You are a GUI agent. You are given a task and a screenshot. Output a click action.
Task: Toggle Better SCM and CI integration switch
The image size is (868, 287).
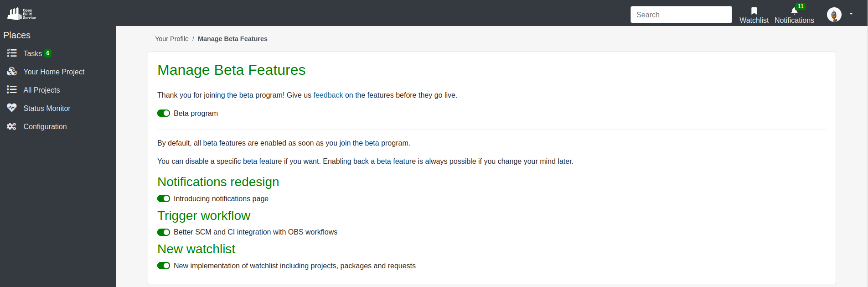click(164, 232)
